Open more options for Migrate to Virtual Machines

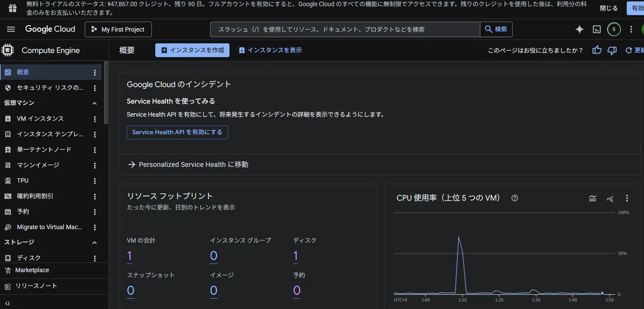click(95, 227)
